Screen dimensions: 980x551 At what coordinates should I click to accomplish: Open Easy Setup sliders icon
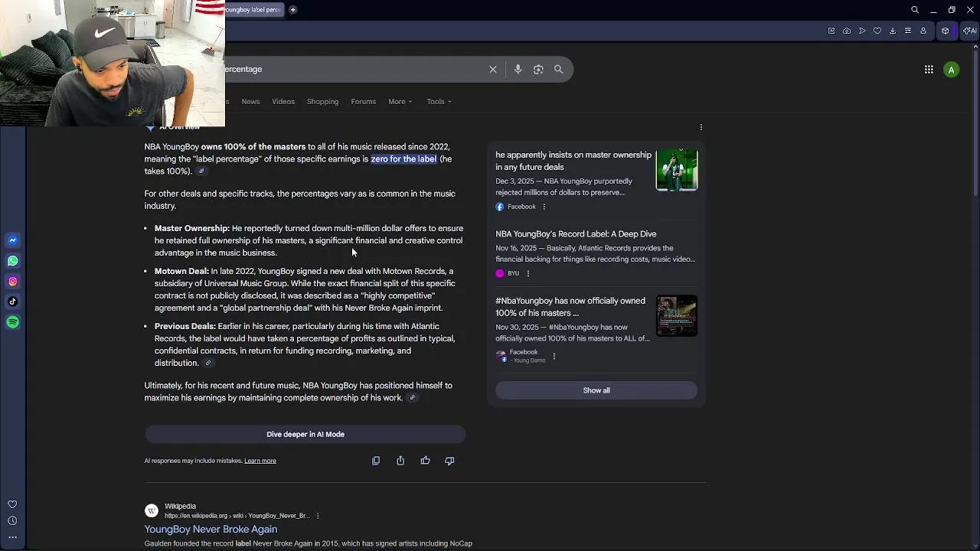coord(908,31)
